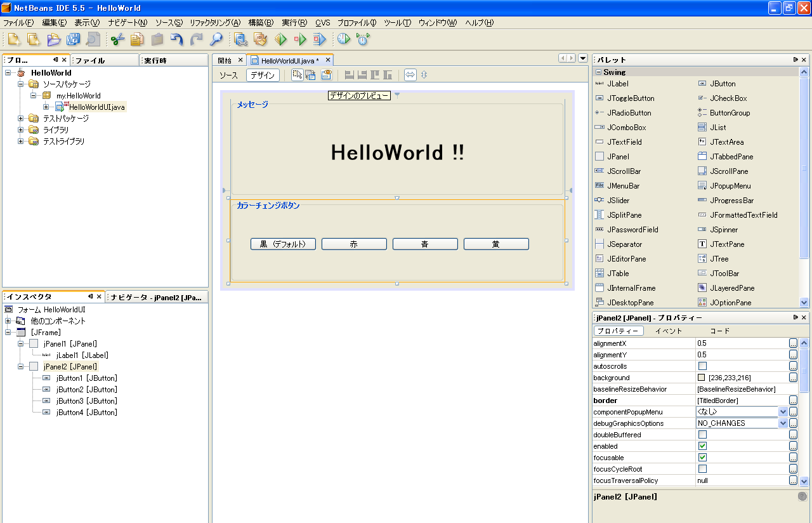Toggle the autoscrolls checkbox
Viewport: 812px width, 523px height.
[x=702, y=366]
